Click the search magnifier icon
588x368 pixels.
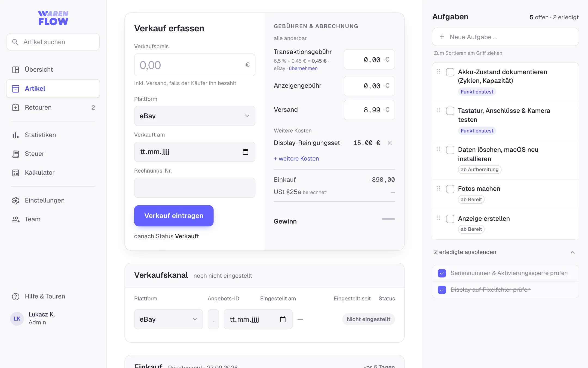[15, 42]
